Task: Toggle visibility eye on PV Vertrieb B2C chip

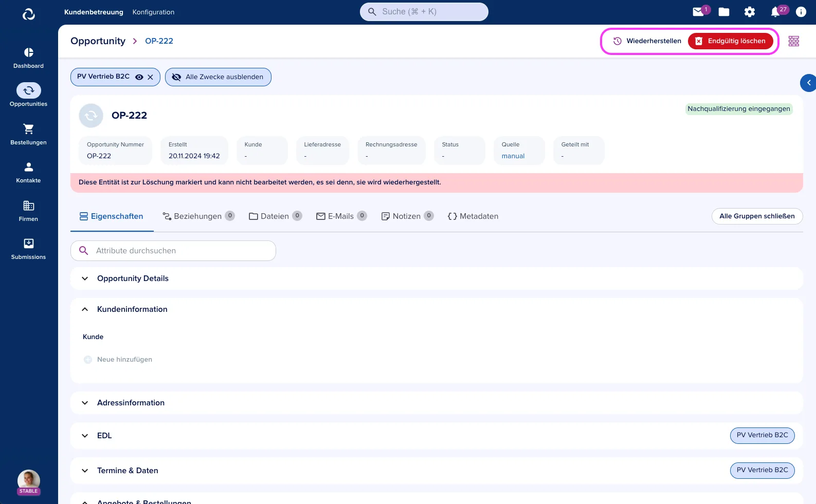Action: (x=139, y=77)
